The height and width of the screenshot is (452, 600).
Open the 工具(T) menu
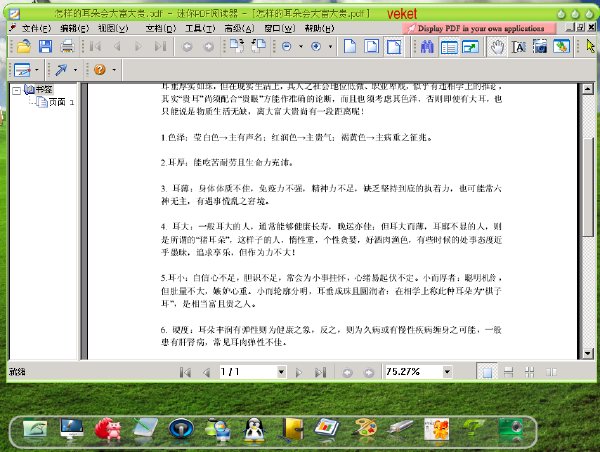[x=200, y=28]
